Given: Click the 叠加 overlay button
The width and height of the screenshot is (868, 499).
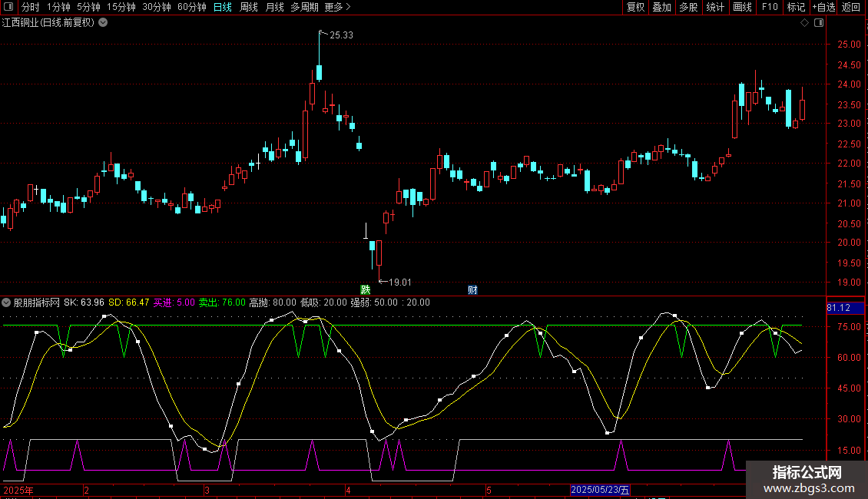Looking at the screenshot, I should point(661,7).
